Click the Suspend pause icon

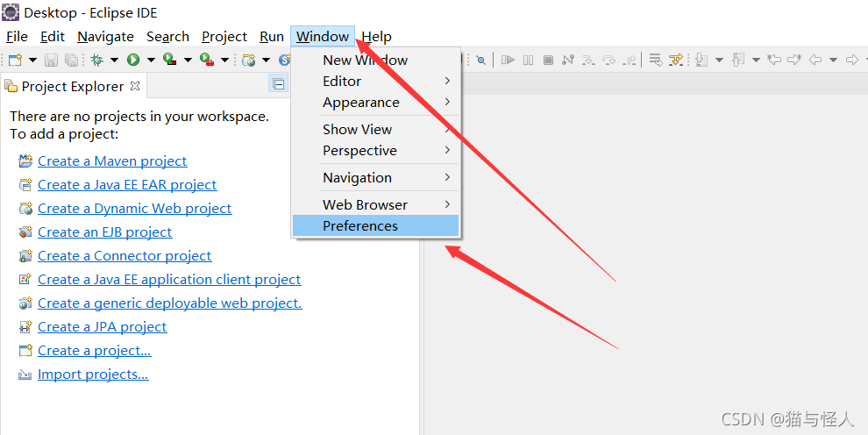(x=528, y=60)
